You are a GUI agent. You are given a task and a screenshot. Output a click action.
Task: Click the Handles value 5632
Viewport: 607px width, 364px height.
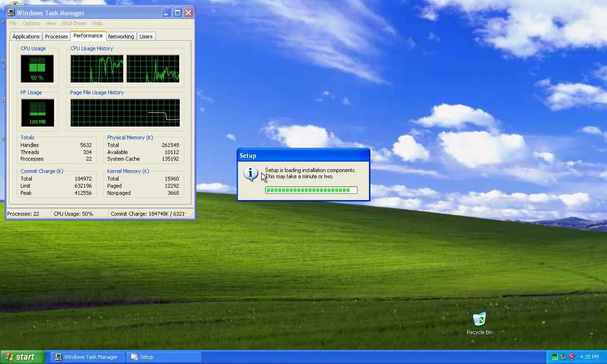[x=86, y=145]
